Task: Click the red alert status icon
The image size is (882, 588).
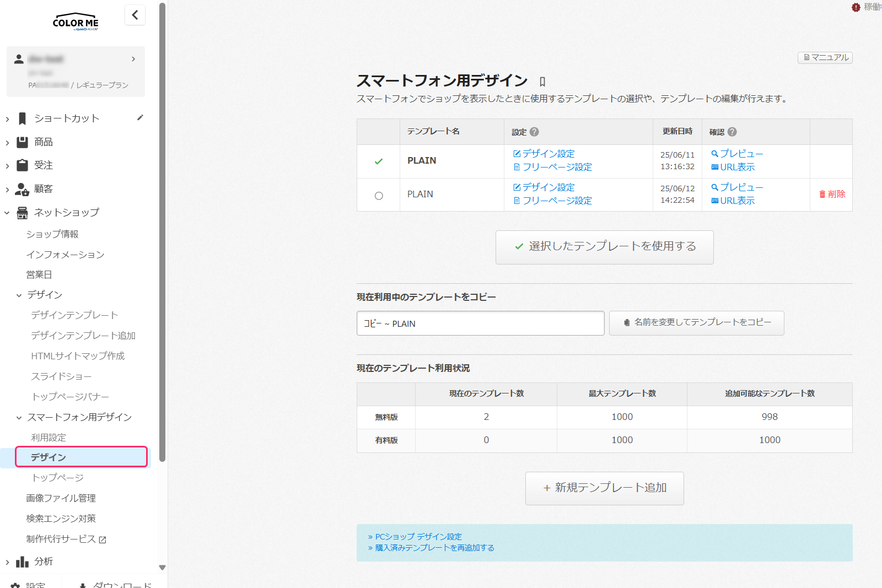Action: coord(856,7)
